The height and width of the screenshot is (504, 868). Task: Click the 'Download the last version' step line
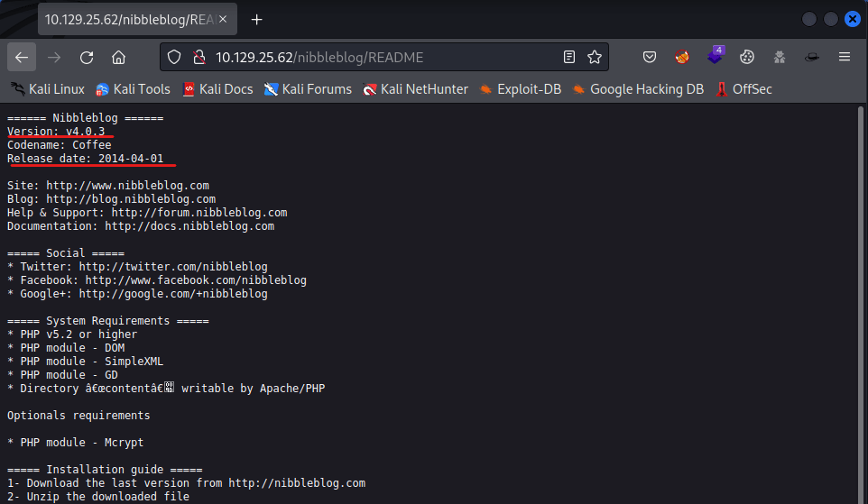(186, 483)
